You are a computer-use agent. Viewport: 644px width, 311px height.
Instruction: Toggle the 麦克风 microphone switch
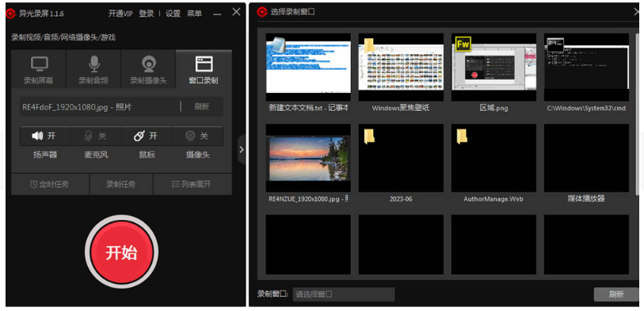click(95, 136)
